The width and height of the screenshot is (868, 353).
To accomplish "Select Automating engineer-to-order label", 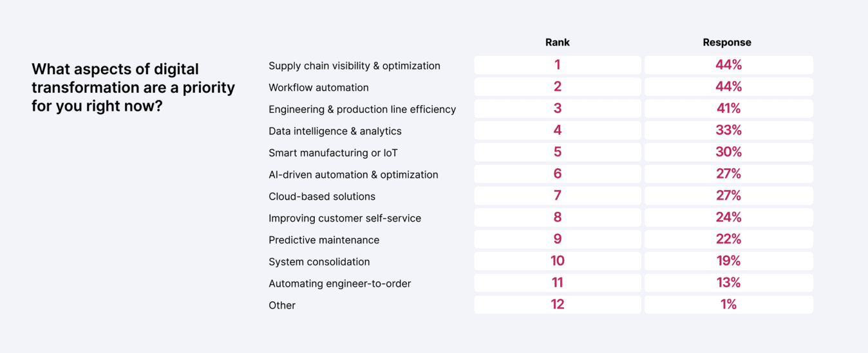I will coord(339,284).
